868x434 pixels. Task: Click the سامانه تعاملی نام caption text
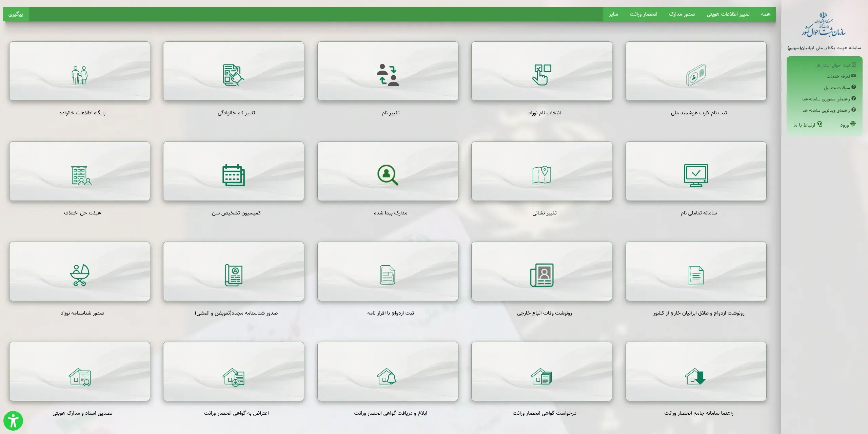point(699,213)
